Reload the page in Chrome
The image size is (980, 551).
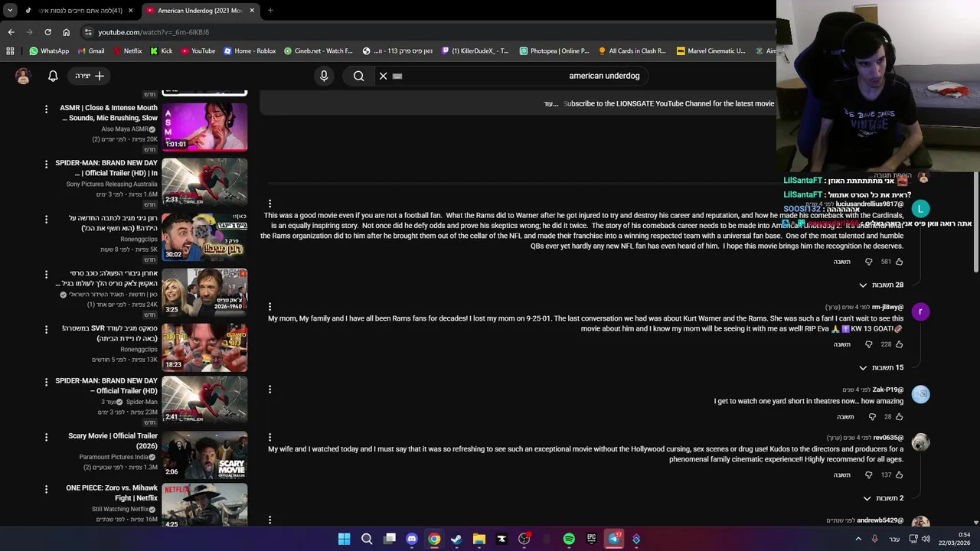tap(47, 32)
